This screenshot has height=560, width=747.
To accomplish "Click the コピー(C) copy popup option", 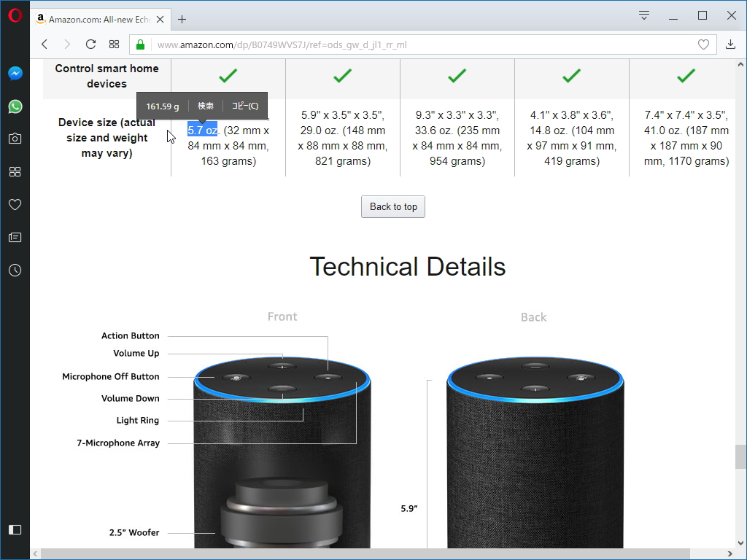I will click(x=245, y=106).
